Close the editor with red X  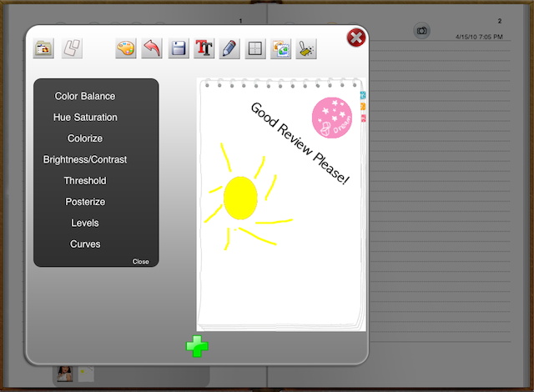coord(356,38)
